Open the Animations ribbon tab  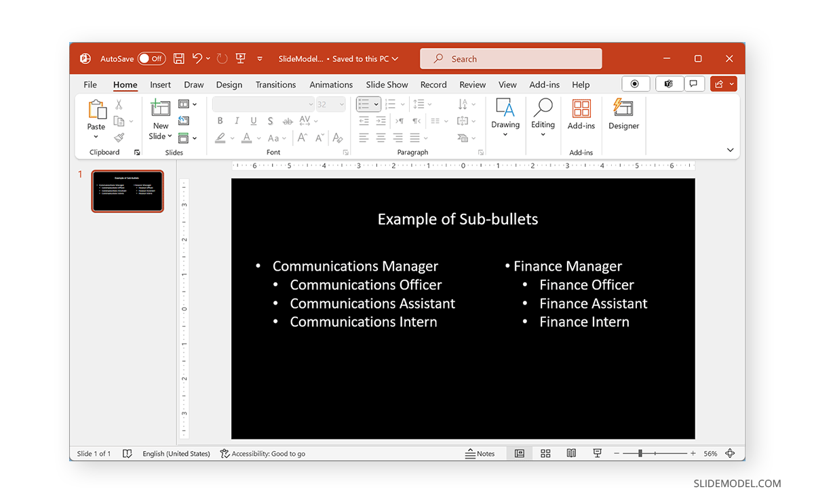coord(330,84)
